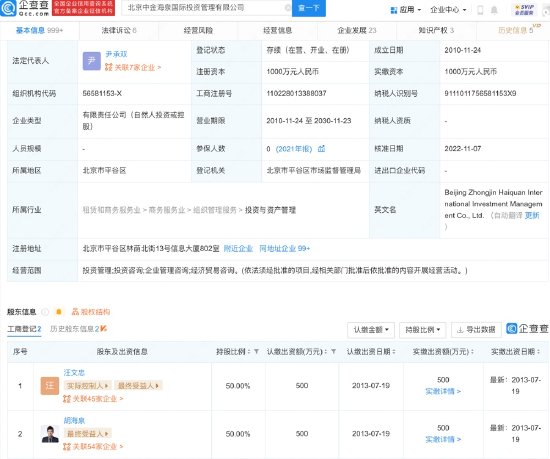550x459 pixels.
Task: Click the chart icon beside 2021年报
Action: point(321,149)
